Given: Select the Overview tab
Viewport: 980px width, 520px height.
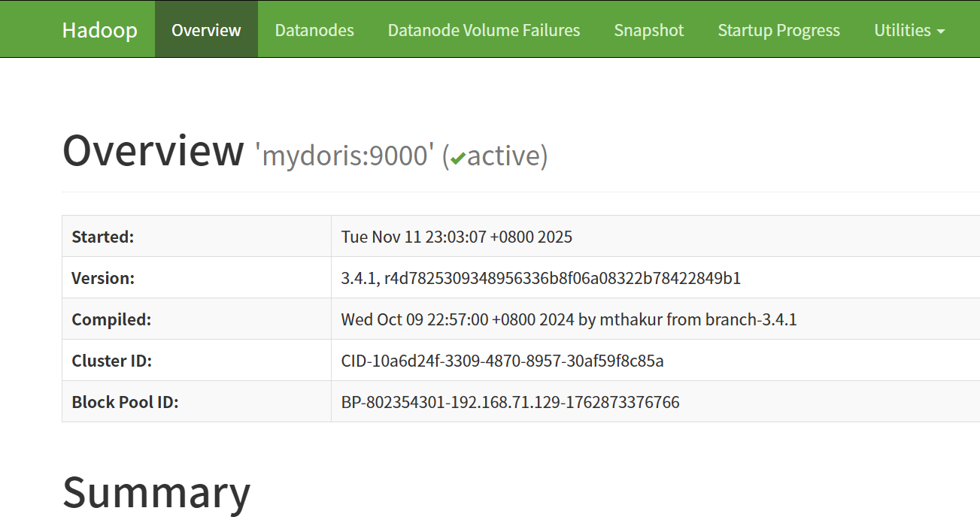Looking at the screenshot, I should click(x=206, y=30).
